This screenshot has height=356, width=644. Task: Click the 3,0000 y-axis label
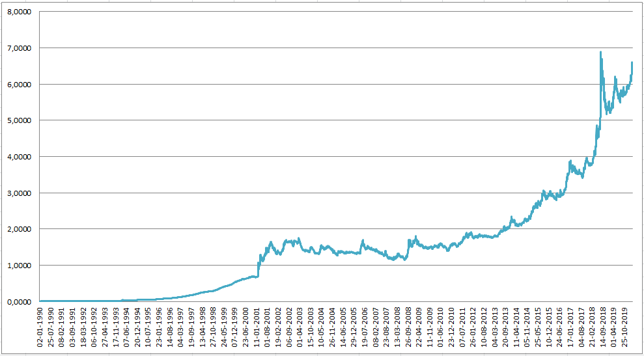point(18,193)
